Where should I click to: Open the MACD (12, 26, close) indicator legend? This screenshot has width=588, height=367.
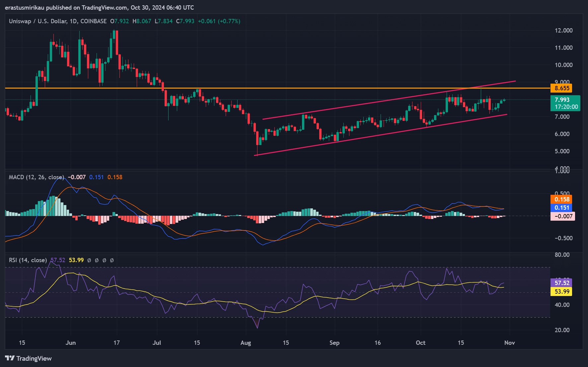click(36, 177)
